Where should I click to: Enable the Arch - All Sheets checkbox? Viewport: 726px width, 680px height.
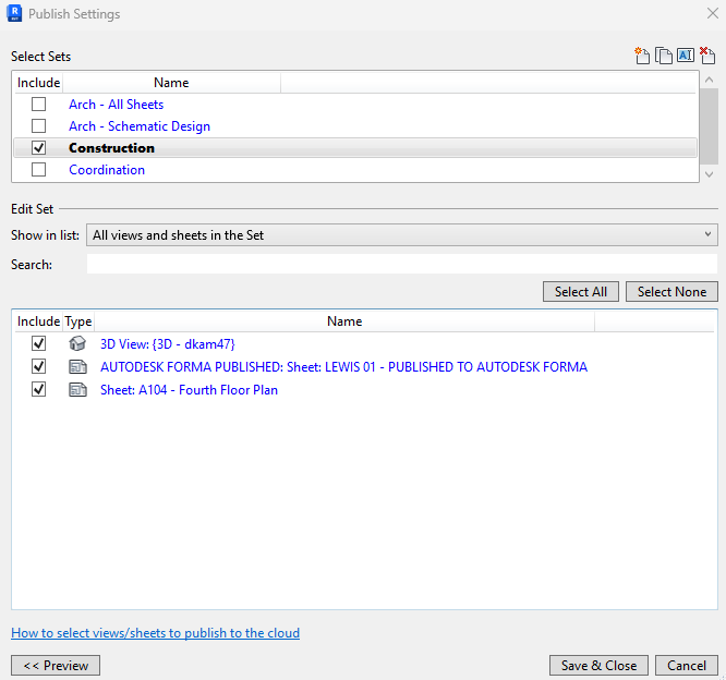[x=39, y=104]
